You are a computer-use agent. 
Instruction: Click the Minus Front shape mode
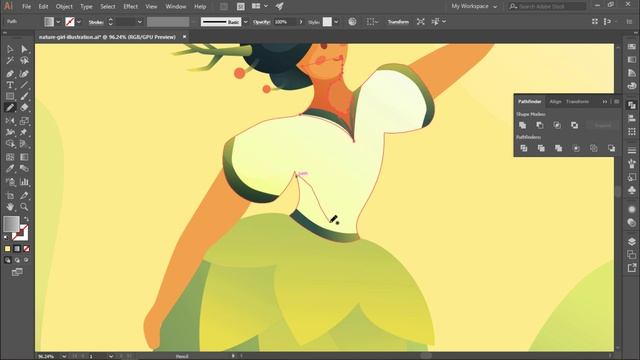click(x=540, y=125)
